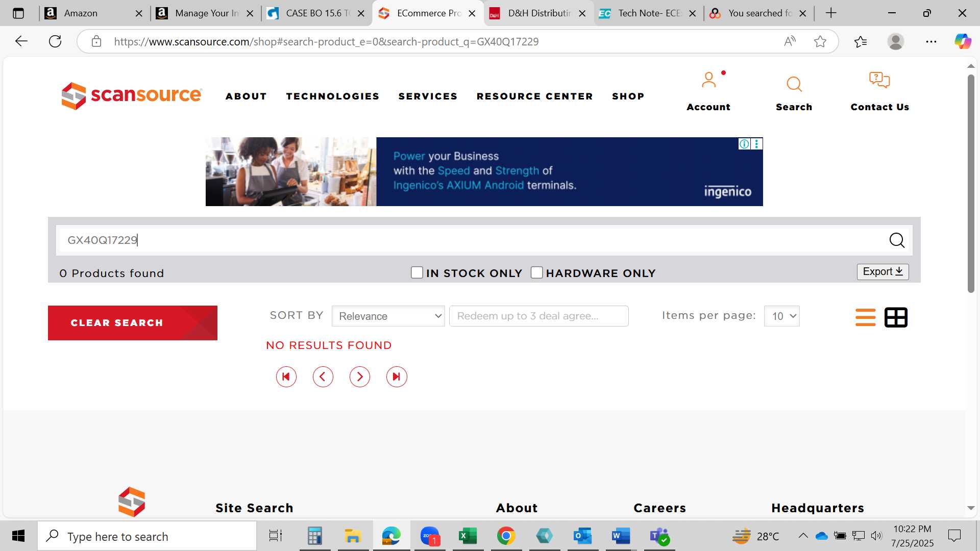Open the TECHNOLOGIES navigation menu
980x551 pixels.
coord(333,96)
